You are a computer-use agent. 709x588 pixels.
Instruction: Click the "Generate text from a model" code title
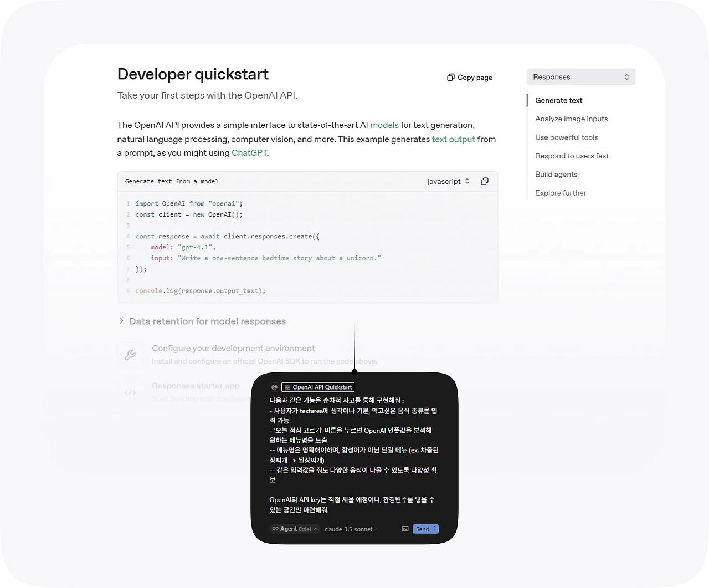pyautogui.click(x=172, y=181)
